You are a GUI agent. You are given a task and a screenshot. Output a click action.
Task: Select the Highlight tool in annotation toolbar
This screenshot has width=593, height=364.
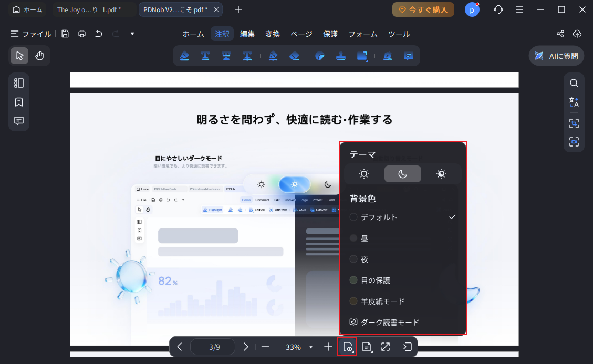185,55
